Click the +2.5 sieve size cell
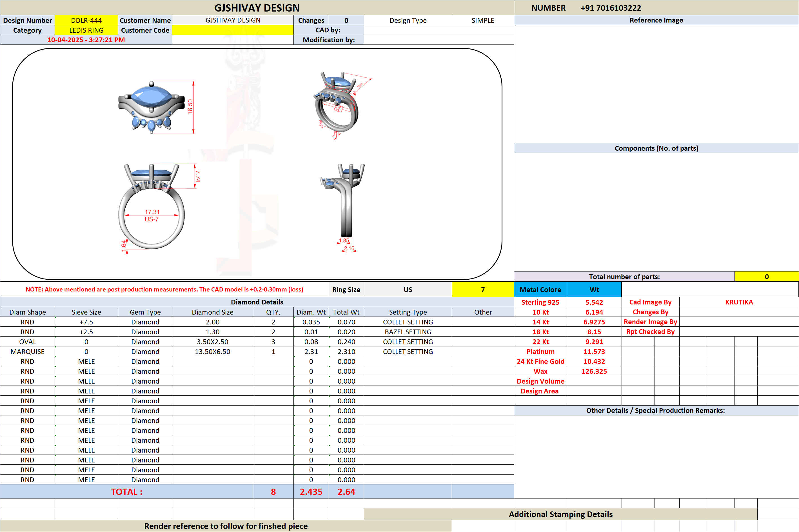Viewport: 799px width, 532px height. pyautogui.click(x=86, y=332)
